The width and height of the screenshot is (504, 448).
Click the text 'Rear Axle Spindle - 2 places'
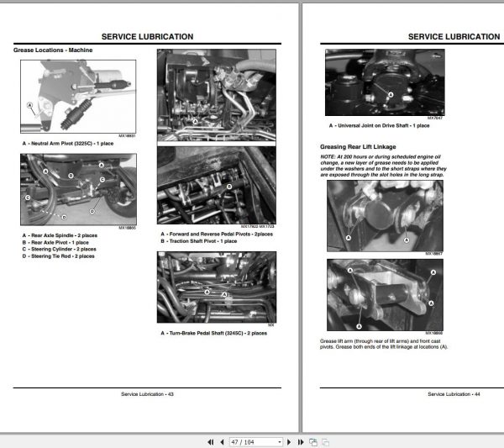(x=64, y=235)
